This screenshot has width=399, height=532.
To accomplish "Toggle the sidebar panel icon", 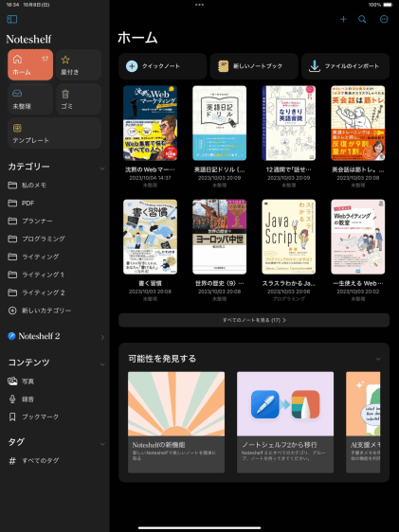I will [12, 19].
